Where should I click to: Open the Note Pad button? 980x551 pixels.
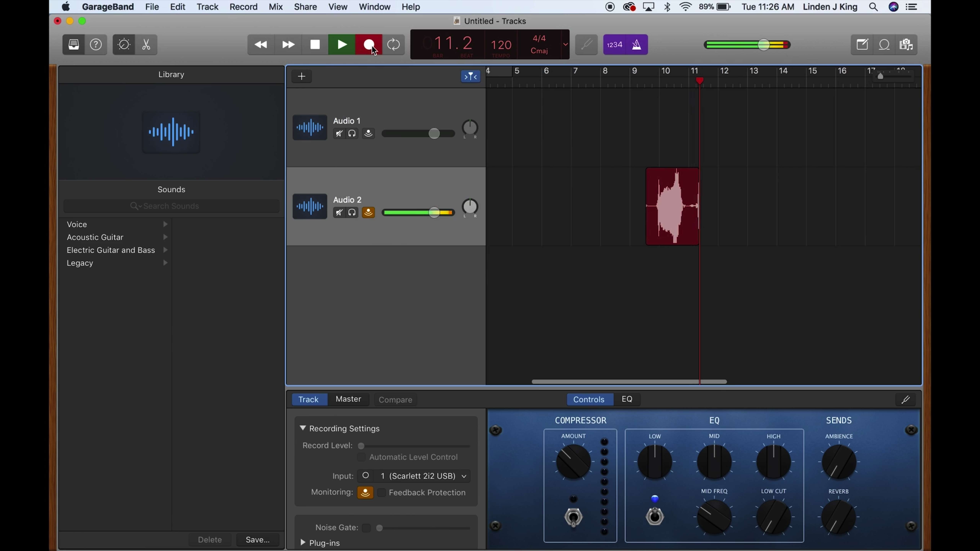click(862, 45)
